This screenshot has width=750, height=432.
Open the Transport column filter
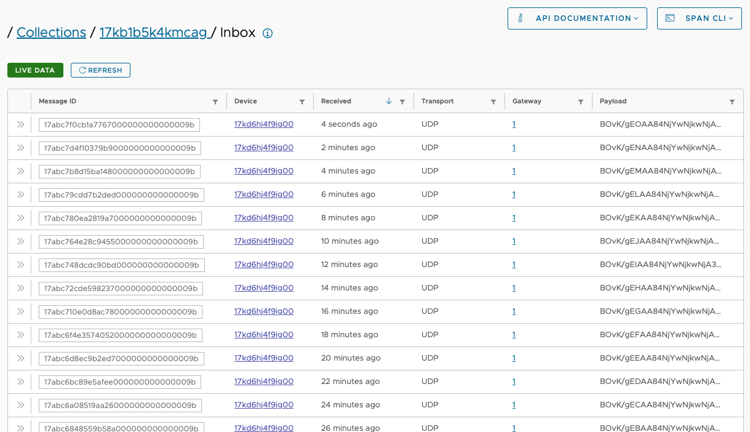[493, 102]
